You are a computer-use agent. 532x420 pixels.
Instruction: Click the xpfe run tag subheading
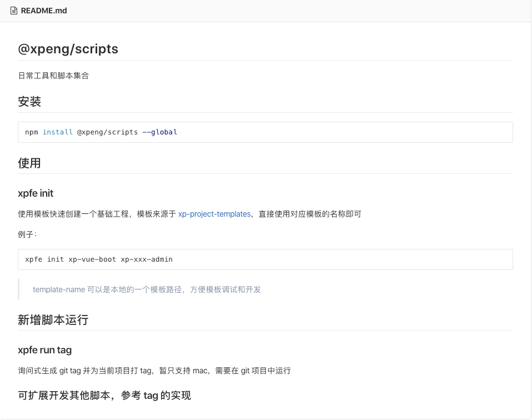pyautogui.click(x=45, y=350)
